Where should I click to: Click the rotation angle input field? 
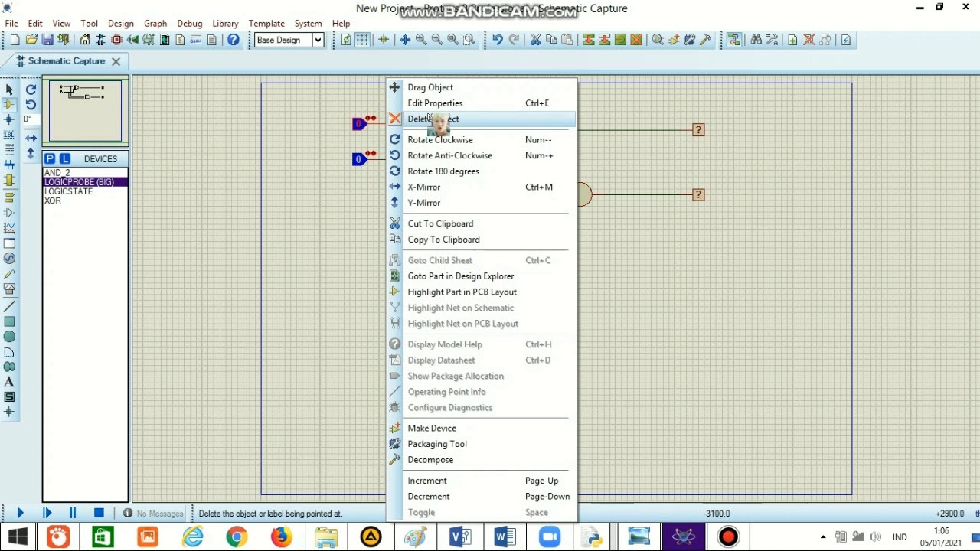click(31, 119)
